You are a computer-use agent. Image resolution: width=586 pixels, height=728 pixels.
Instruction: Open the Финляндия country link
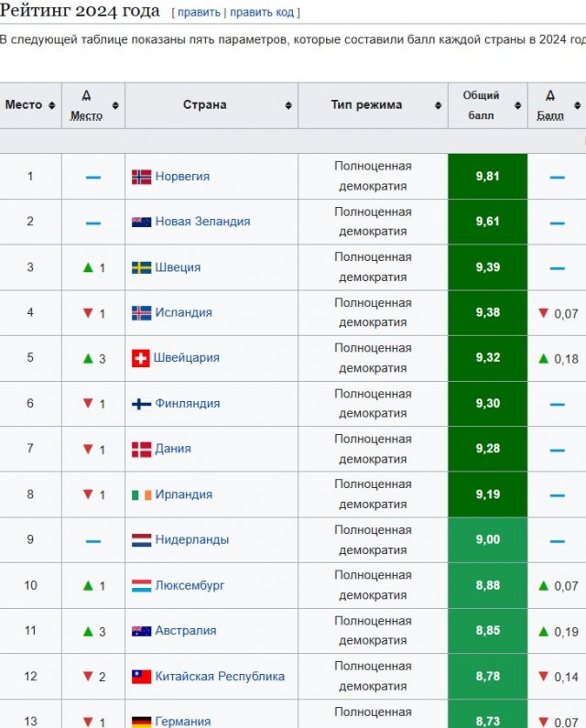click(188, 404)
